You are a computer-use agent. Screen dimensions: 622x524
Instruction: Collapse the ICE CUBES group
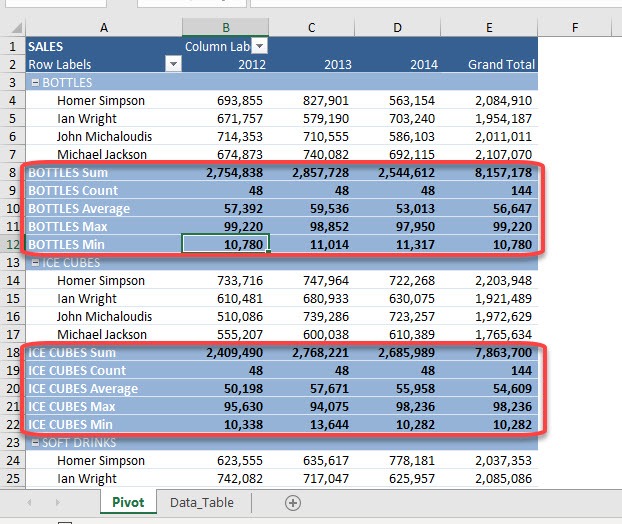coord(35,263)
